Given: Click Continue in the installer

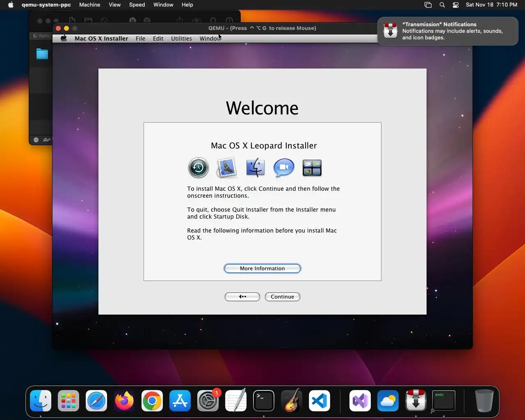Looking at the screenshot, I should click(283, 297).
